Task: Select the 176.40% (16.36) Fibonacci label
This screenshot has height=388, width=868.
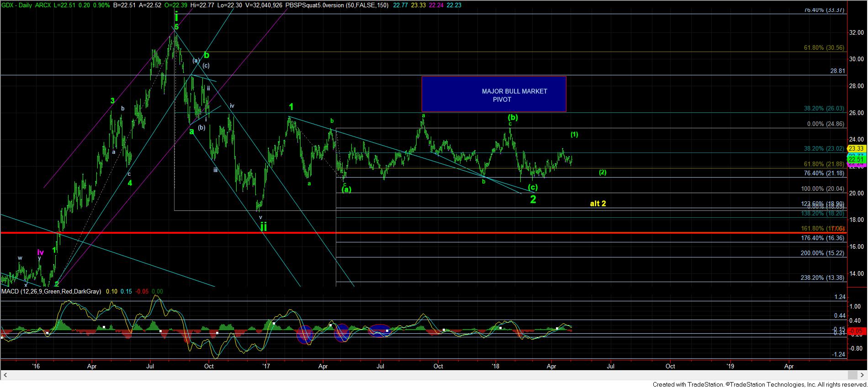Action: (x=823, y=238)
